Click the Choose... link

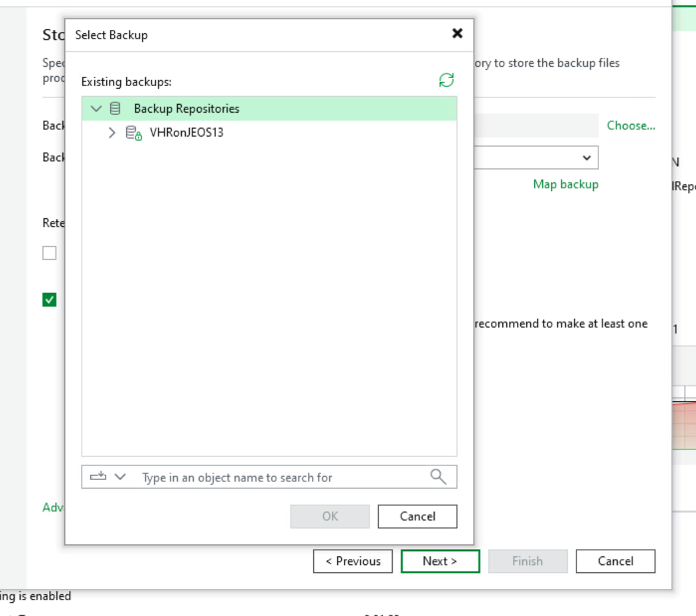pyautogui.click(x=630, y=125)
